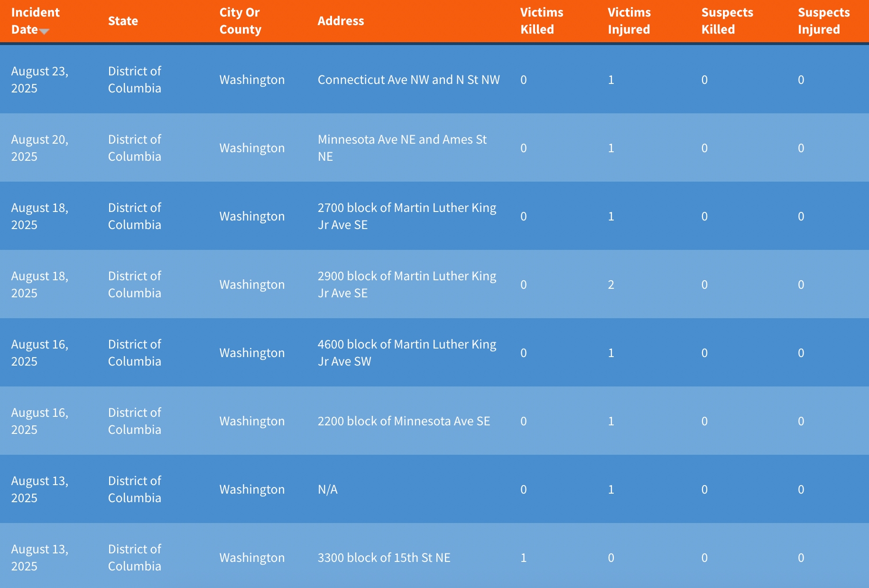Select the 2200 block of Minnesota Ave SE address
Image resolution: width=869 pixels, height=588 pixels.
click(404, 421)
